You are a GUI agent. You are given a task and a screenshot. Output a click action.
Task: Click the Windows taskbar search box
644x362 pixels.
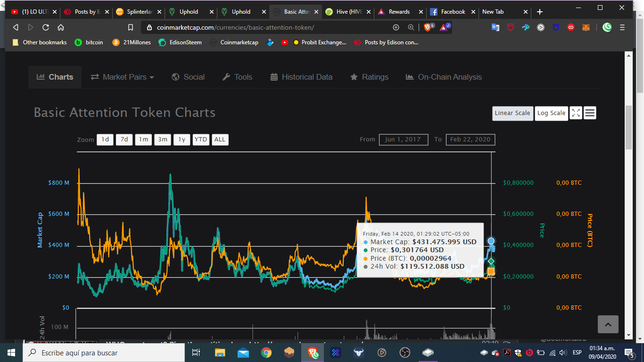pos(104,353)
